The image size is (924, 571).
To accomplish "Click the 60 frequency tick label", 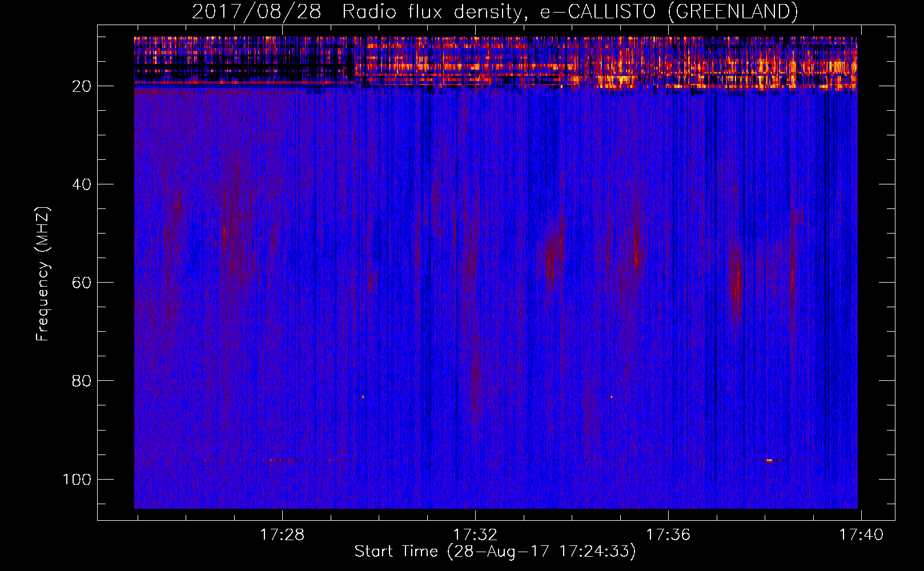I will pyautogui.click(x=82, y=283).
